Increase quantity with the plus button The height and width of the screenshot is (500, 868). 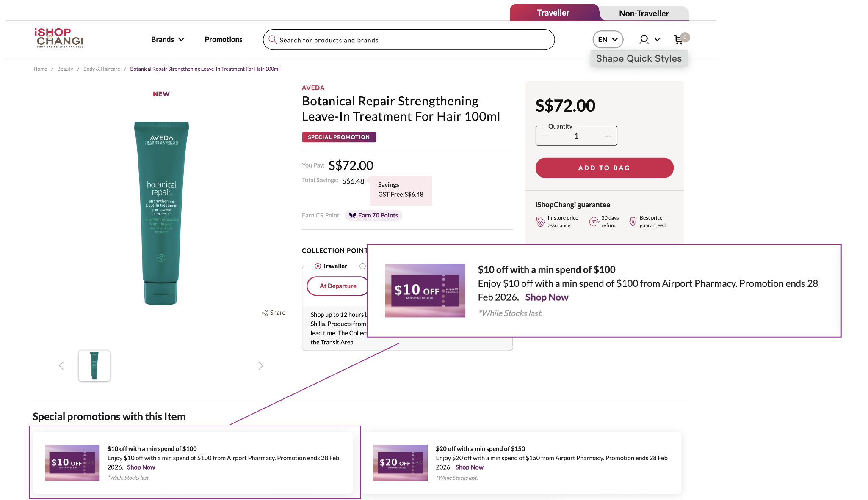[608, 136]
